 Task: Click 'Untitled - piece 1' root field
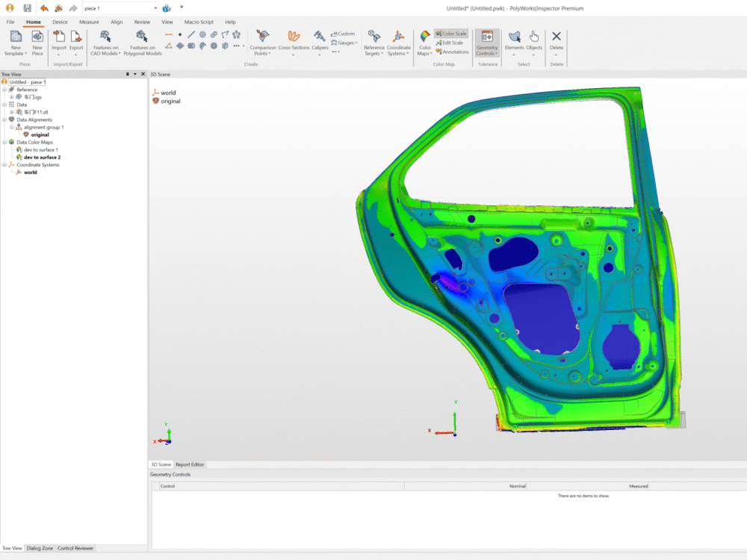(x=27, y=82)
